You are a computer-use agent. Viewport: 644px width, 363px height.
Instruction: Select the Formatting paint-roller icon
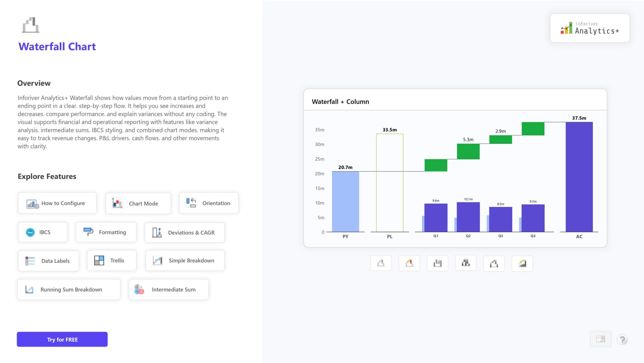coord(87,232)
